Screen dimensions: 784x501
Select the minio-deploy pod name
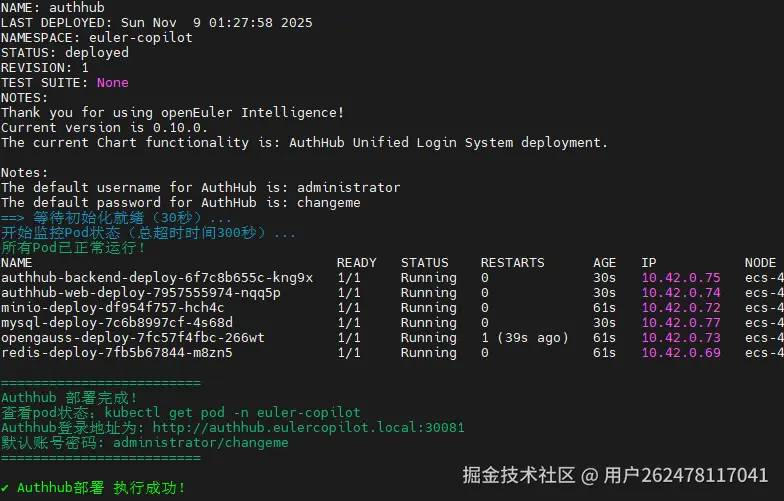click(113, 308)
